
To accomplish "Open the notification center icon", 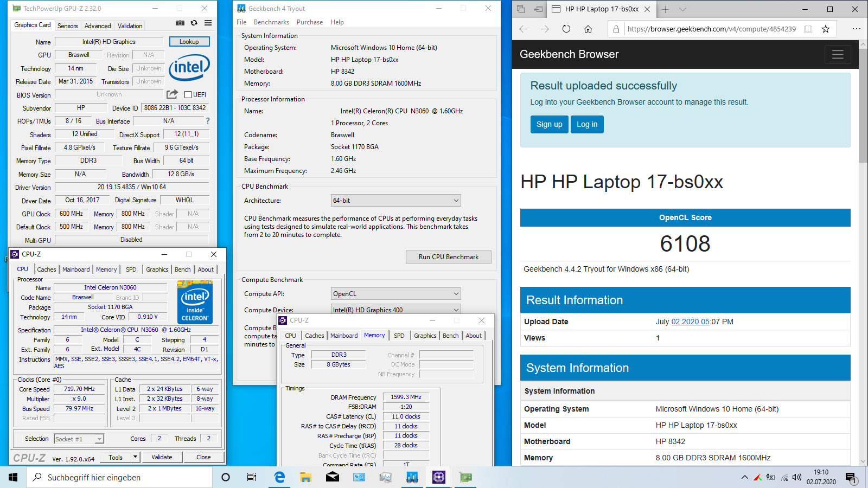I will 851,477.
